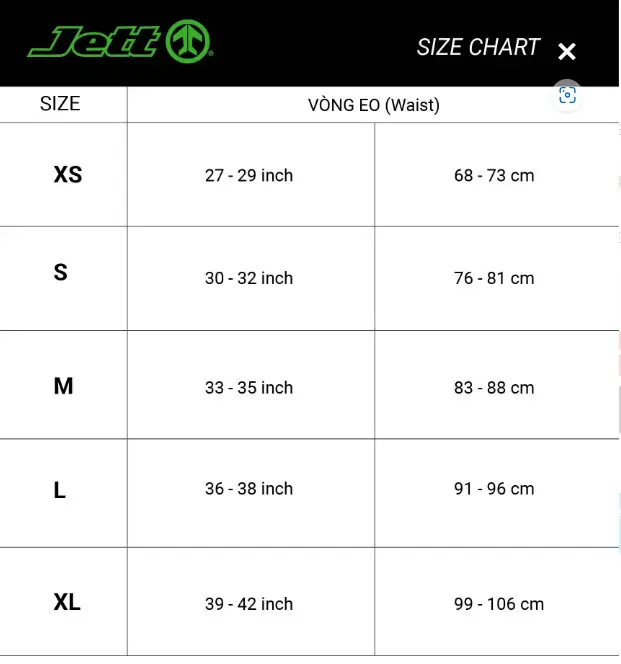This screenshot has height=664, width=621.
Task: Click the round airplane emblem in logo
Action: (x=188, y=41)
